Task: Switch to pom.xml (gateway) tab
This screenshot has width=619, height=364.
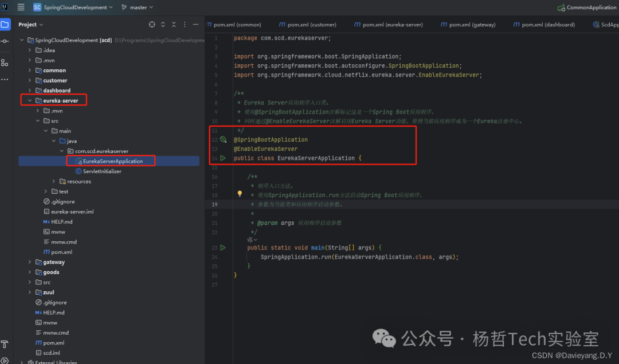Action: [x=468, y=25]
